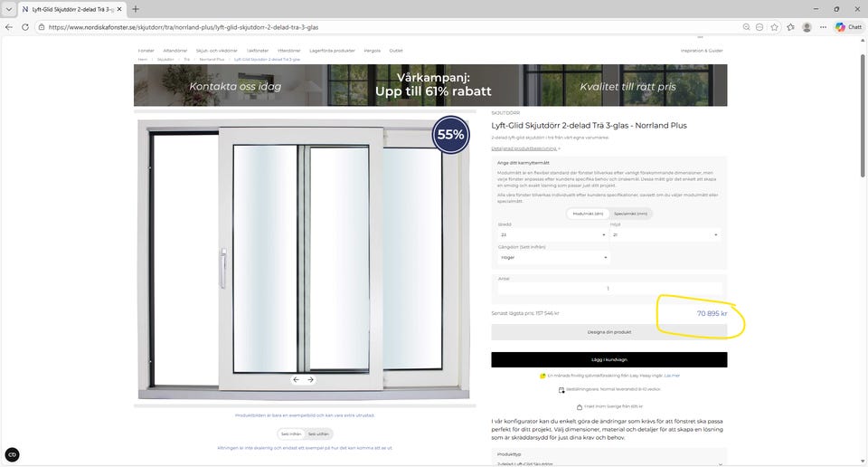Screen dimensions: 868x467
Task: Open Inspiration & Guider link
Action: (x=702, y=51)
